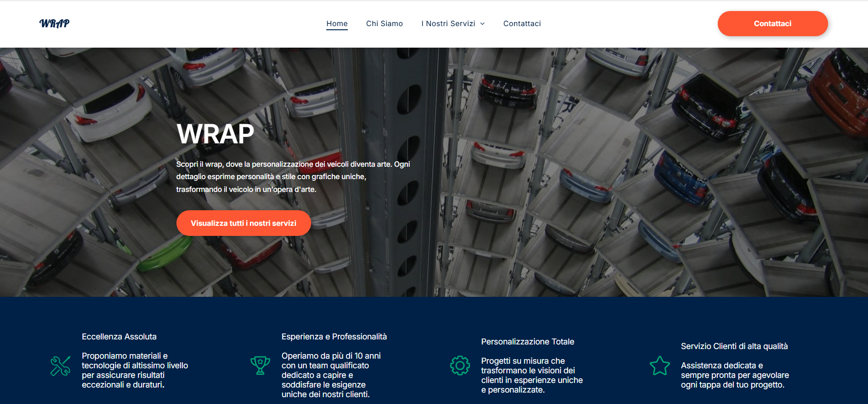Click the large WRAP hero heading
The image size is (868, 404).
tap(215, 134)
